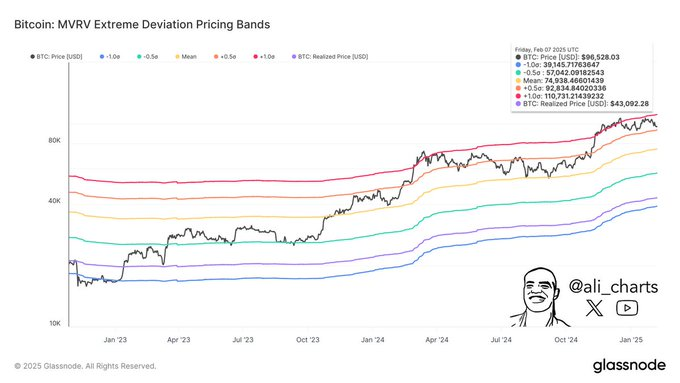Screen dimensions: 680x383
Task: Click the red +1.0σ dot in tooltip
Action: [518, 96]
